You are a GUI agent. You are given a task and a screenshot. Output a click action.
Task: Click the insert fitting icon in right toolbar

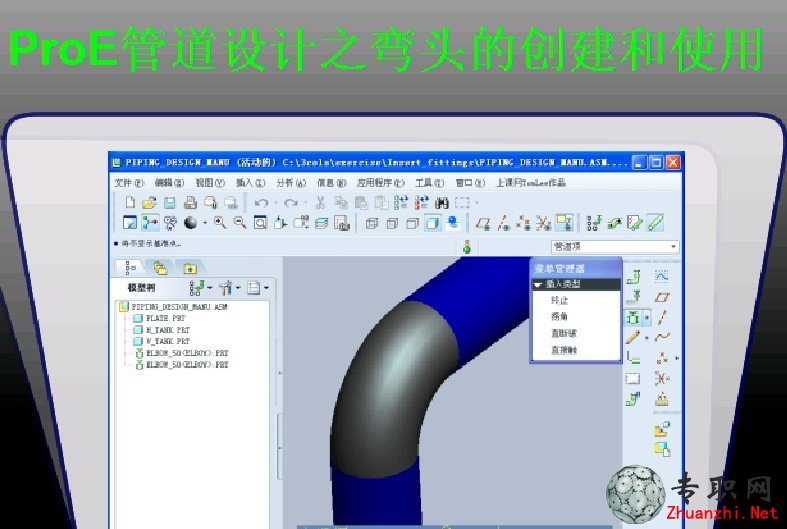(x=633, y=318)
